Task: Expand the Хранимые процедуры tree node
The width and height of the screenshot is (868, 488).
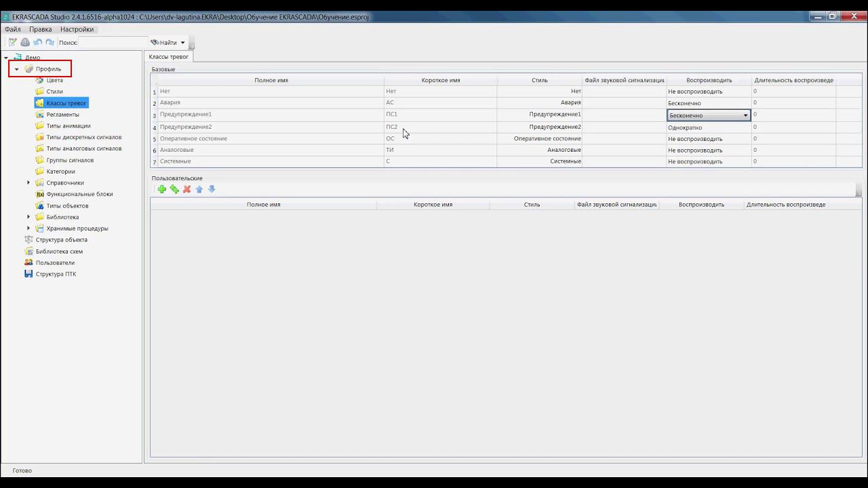Action: click(x=28, y=228)
